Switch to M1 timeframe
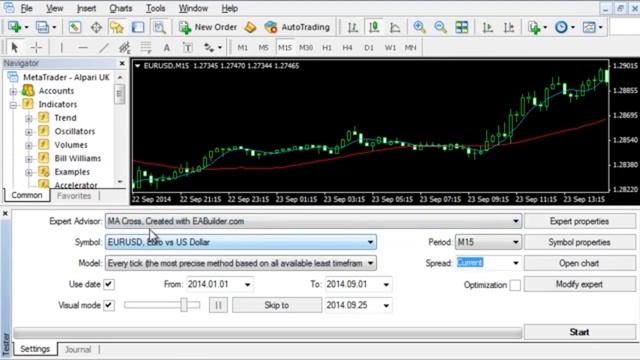The width and height of the screenshot is (640, 360). pyautogui.click(x=242, y=48)
